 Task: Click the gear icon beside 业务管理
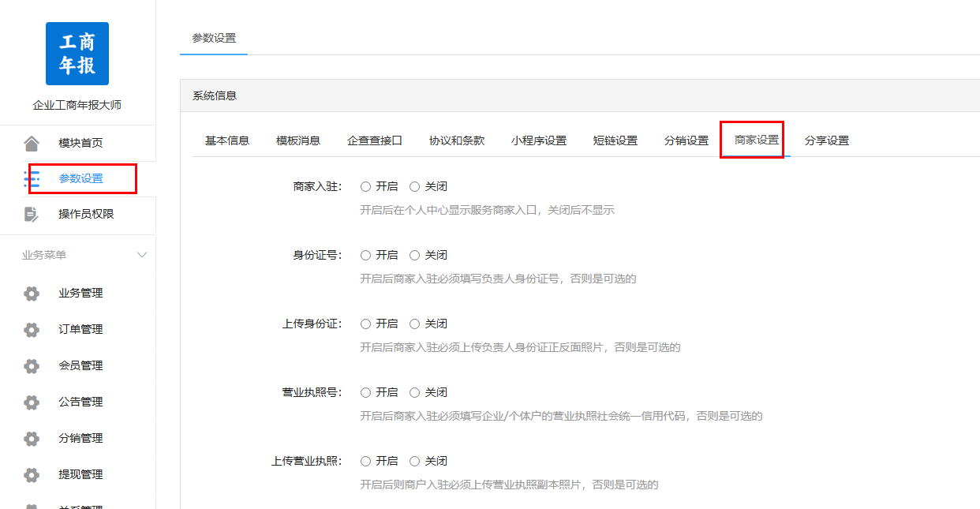point(32,294)
